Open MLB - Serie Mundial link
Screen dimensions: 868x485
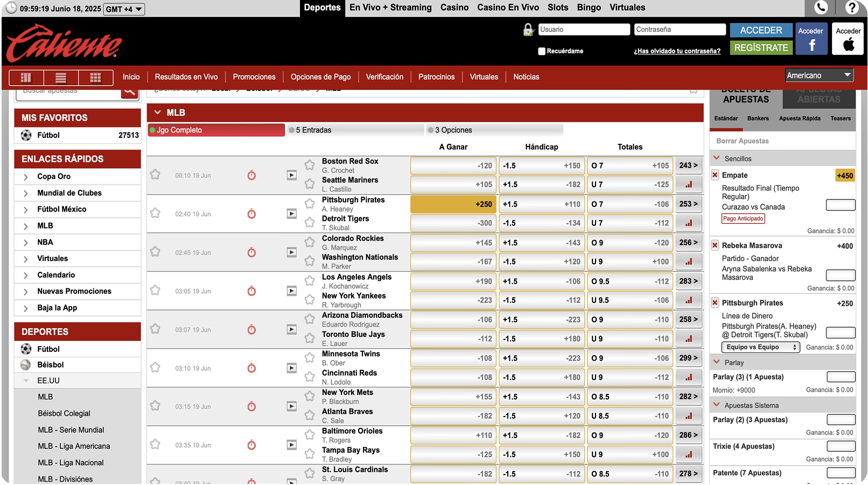[71, 430]
